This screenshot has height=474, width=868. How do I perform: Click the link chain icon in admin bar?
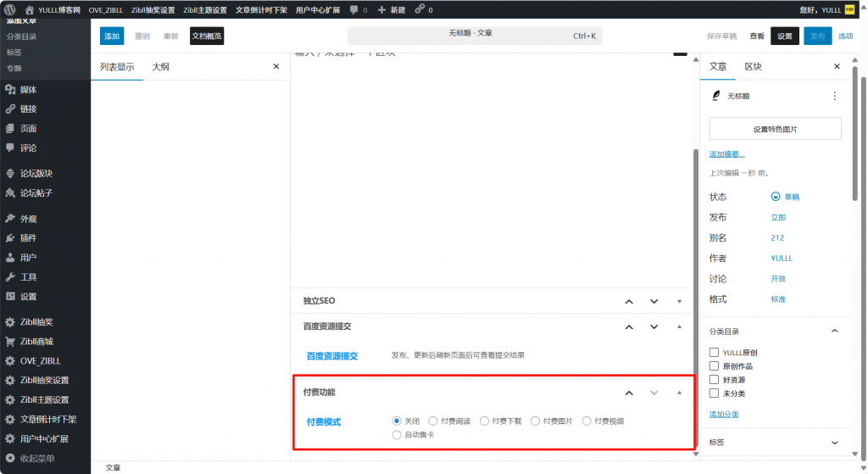click(420, 8)
